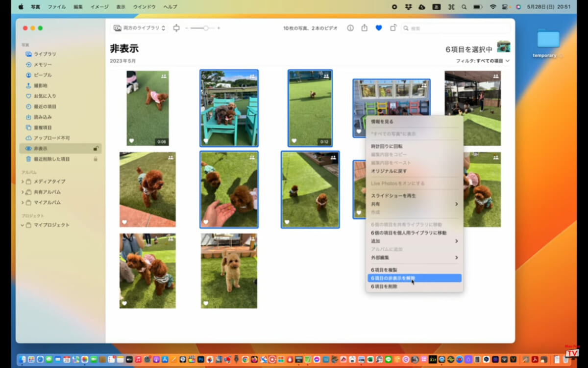The height and width of the screenshot is (368, 588).
Task: Choose 情報を見る in context menu
Action: pos(415,122)
